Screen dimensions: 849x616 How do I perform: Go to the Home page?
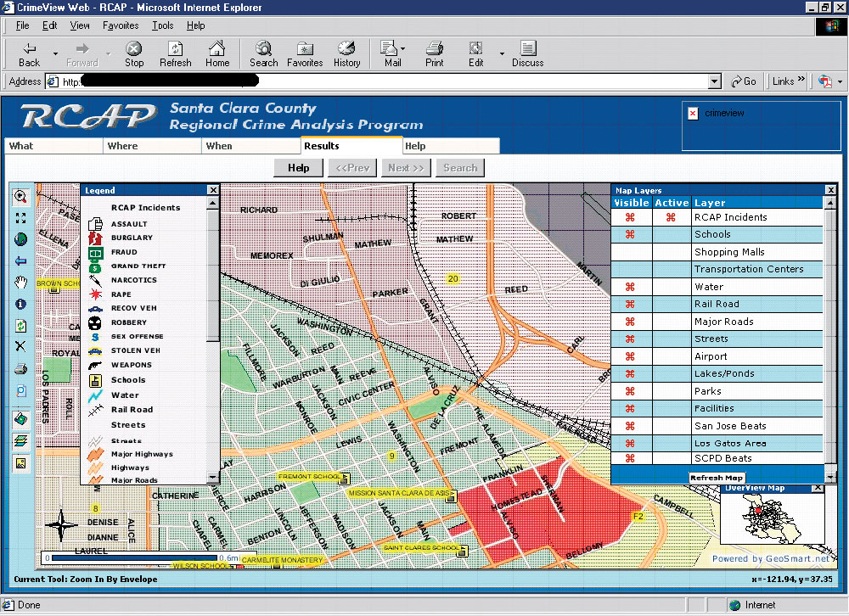pyautogui.click(x=217, y=54)
